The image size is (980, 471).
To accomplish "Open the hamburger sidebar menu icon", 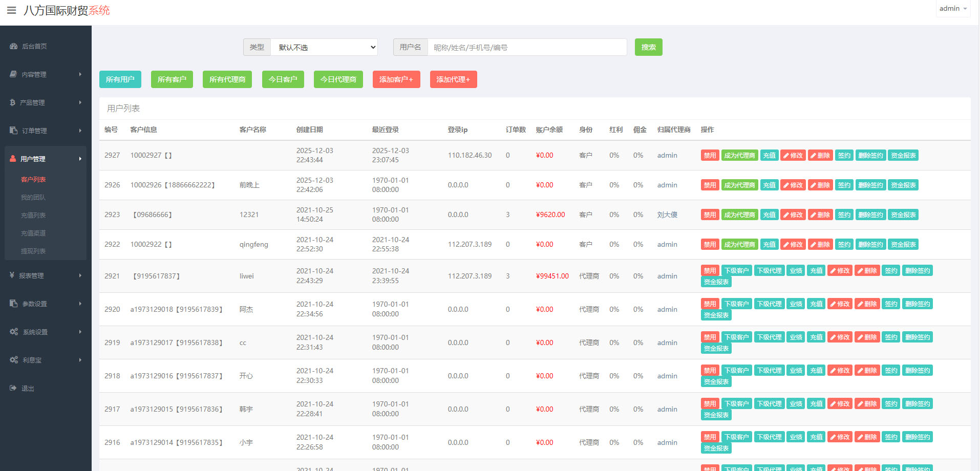I will 11,10.
